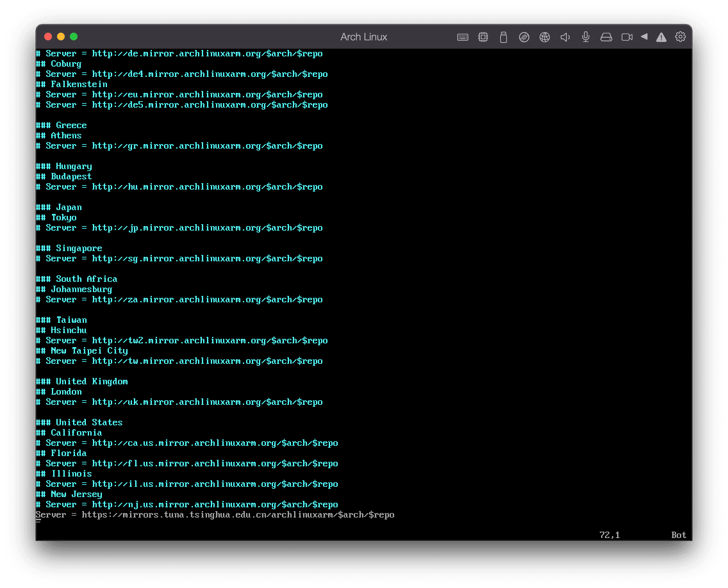Close the Arch Linux window

48,37
